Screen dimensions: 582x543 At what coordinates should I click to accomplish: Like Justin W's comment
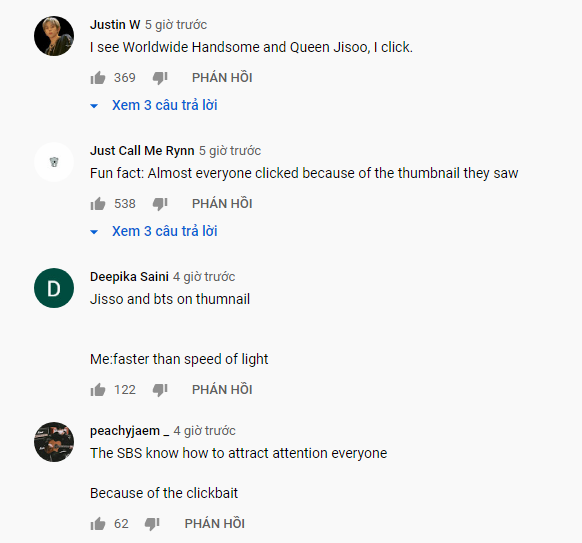[x=98, y=78]
